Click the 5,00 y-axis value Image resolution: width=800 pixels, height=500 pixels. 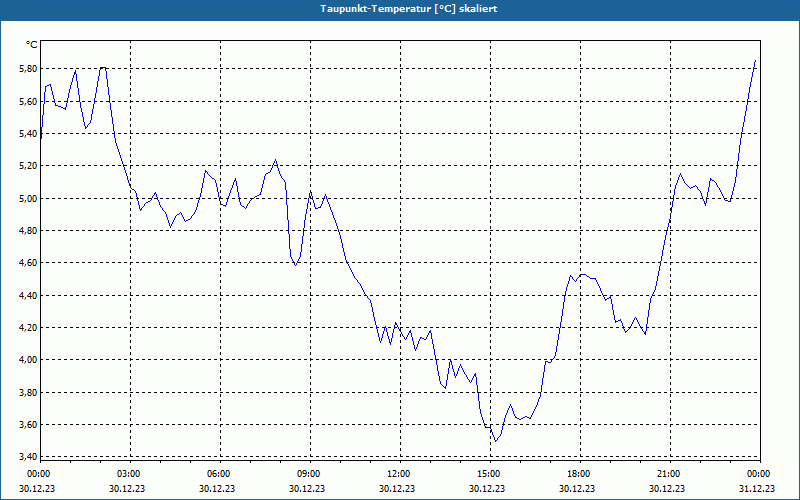[x=28, y=198]
